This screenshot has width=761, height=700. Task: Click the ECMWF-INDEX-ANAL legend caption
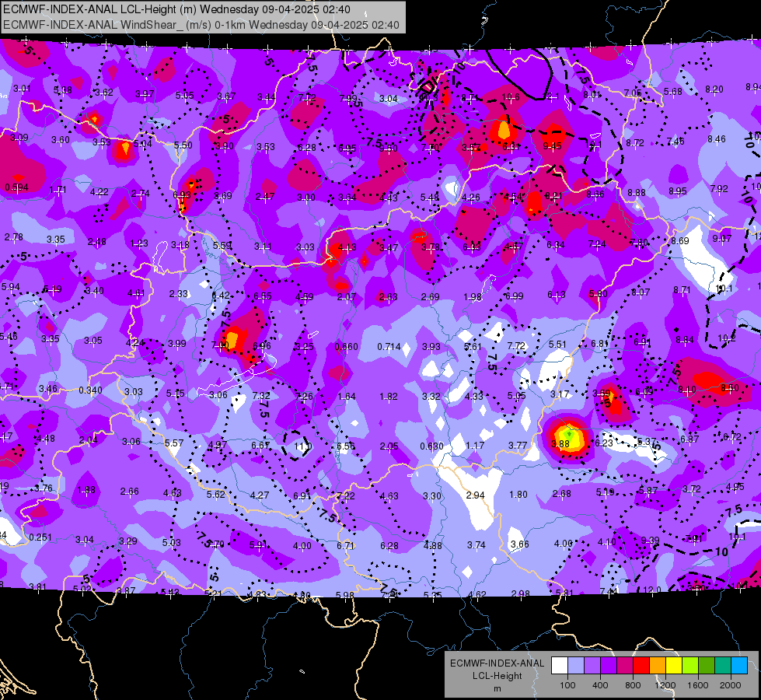[x=497, y=663]
